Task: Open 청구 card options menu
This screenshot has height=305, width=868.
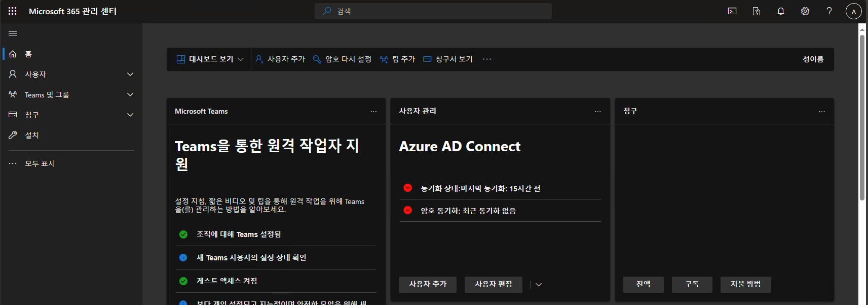Action: (822, 112)
